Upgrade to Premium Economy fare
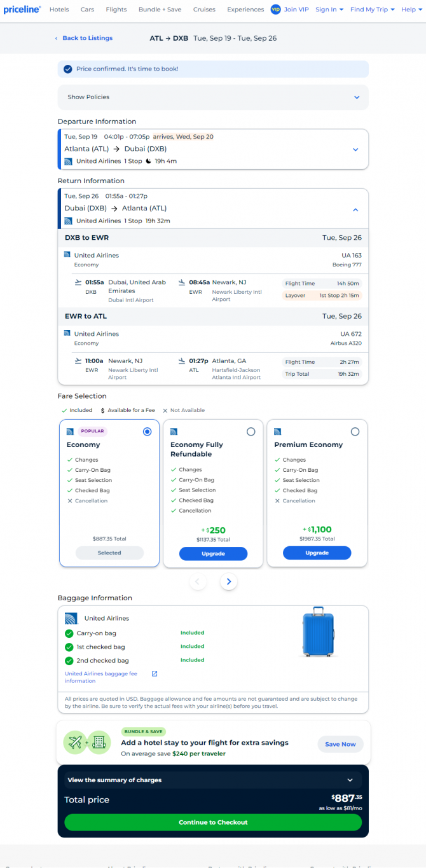426x868 pixels. (317, 553)
